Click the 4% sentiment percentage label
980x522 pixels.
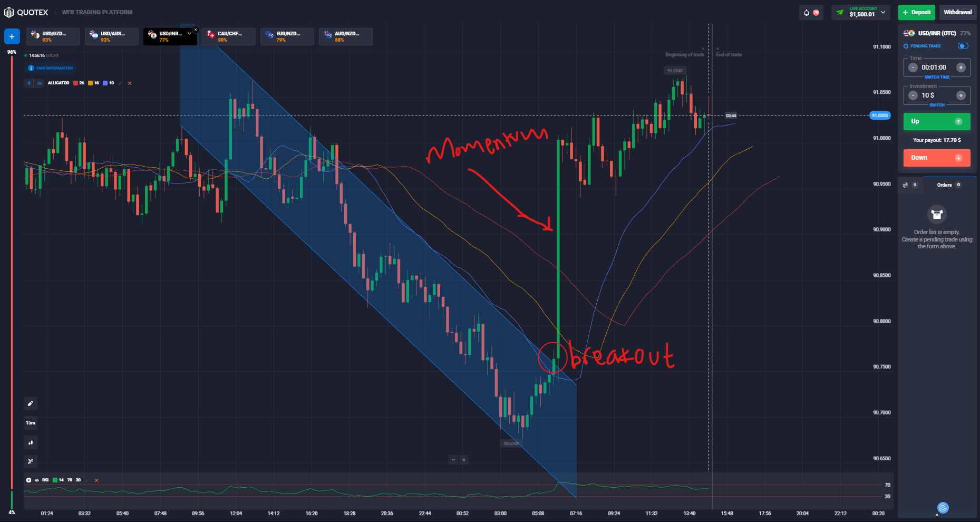pyautogui.click(x=12, y=513)
